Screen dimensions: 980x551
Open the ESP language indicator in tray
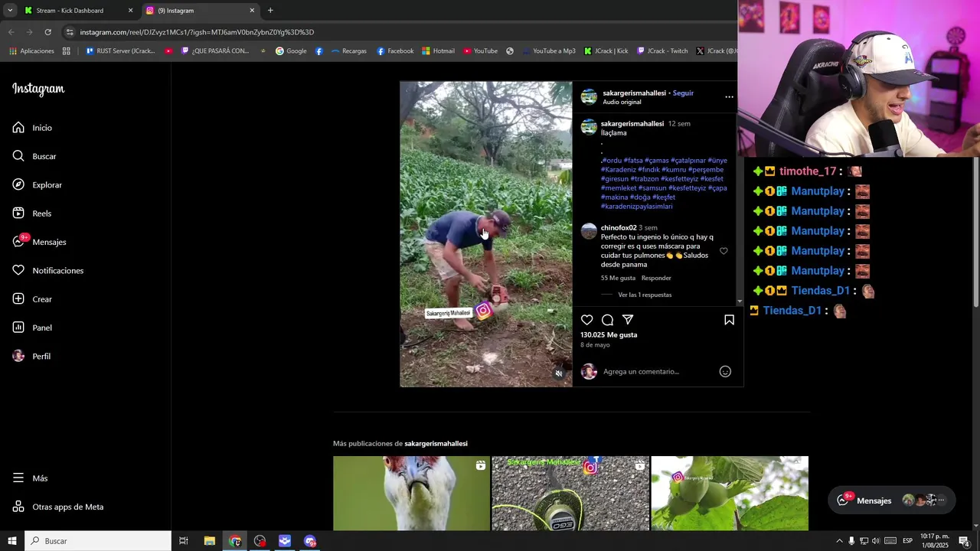point(909,541)
